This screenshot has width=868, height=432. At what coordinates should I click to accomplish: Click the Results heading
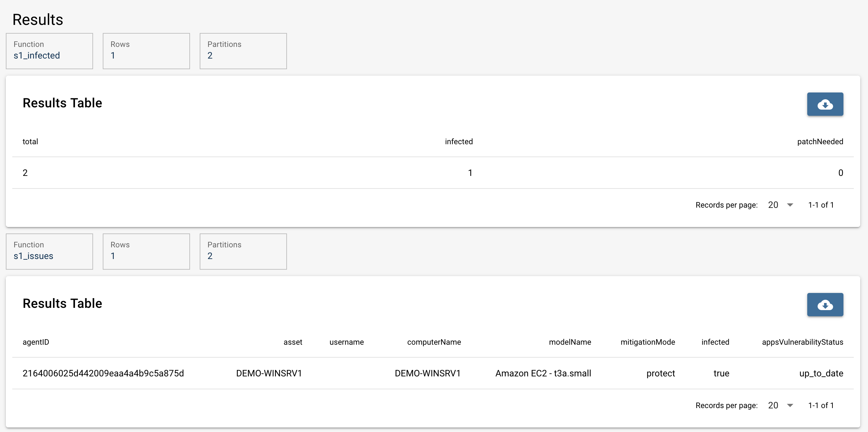click(38, 19)
